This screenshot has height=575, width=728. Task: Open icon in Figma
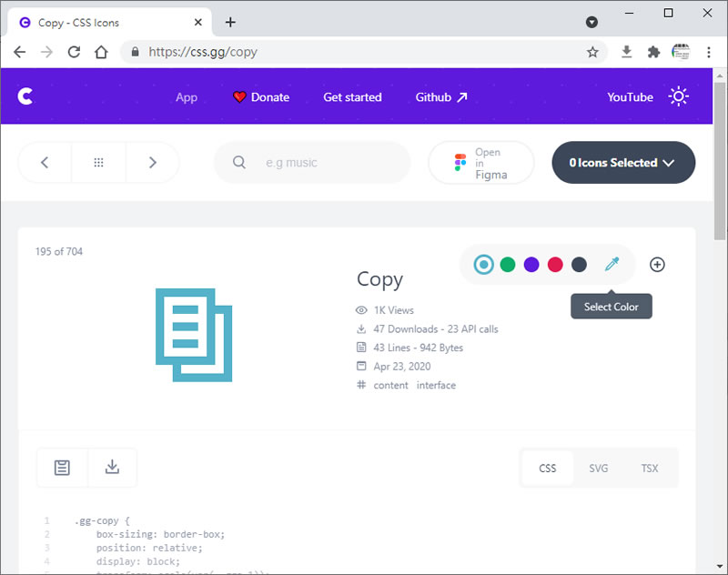pos(481,163)
